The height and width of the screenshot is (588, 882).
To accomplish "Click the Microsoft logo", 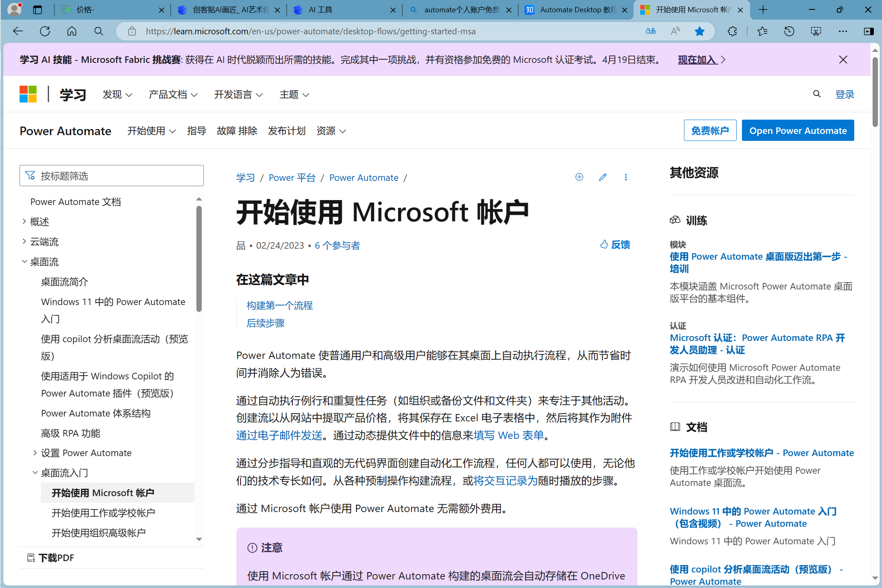I will pos(28,94).
